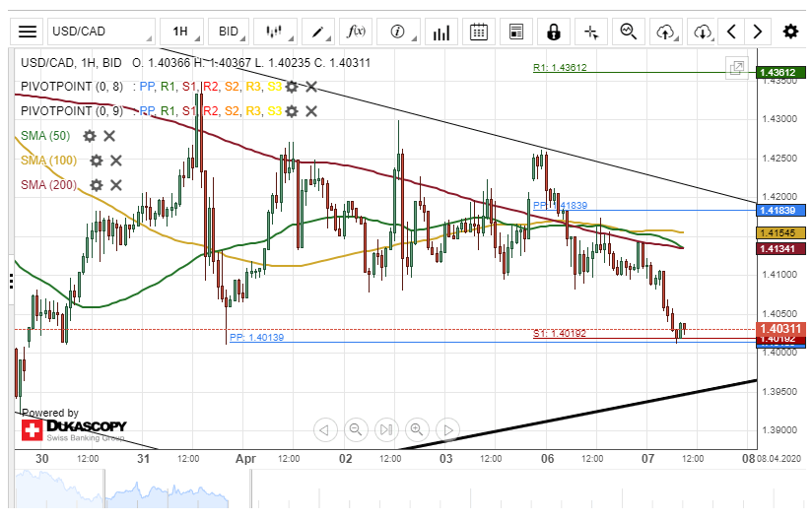Jump to latest candle with skip-to-end button
Viewport: 812px width, 519px height.
[387, 429]
